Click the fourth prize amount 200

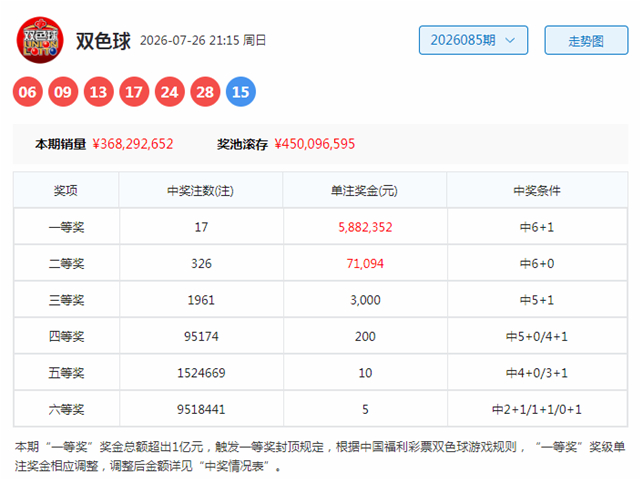click(x=365, y=337)
